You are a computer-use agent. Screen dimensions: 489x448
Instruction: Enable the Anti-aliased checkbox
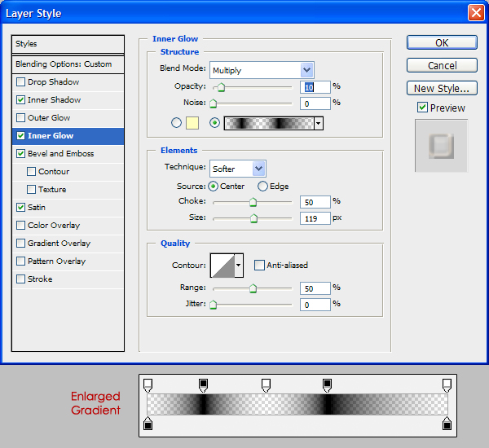pyautogui.click(x=259, y=266)
